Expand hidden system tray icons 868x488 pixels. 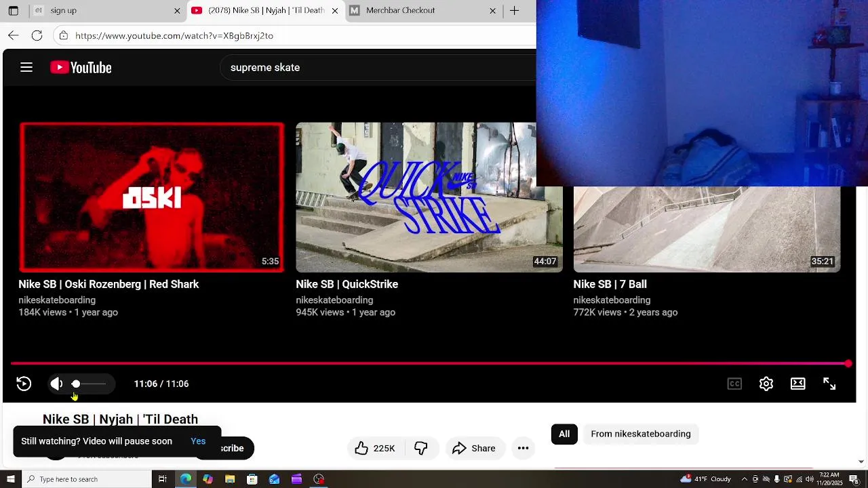point(745,479)
